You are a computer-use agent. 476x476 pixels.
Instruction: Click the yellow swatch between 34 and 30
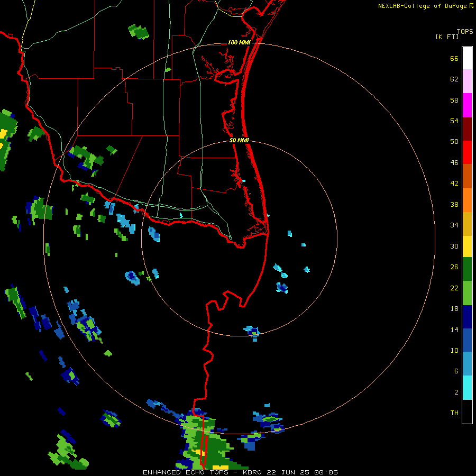click(x=467, y=246)
